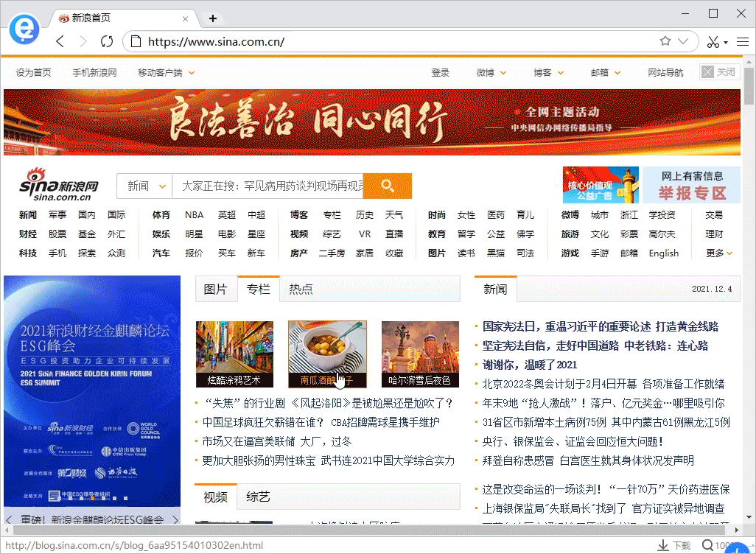This screenshot has height=554, width=756.
Task: Open the 哈尔滨雪后夜色 thumbnail
Action: click(x=420, y=354)
